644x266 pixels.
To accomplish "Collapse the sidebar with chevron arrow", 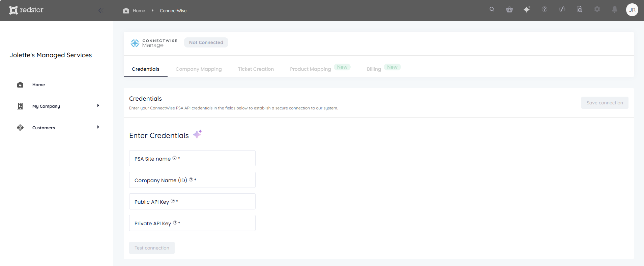I will tap(100, 10).
